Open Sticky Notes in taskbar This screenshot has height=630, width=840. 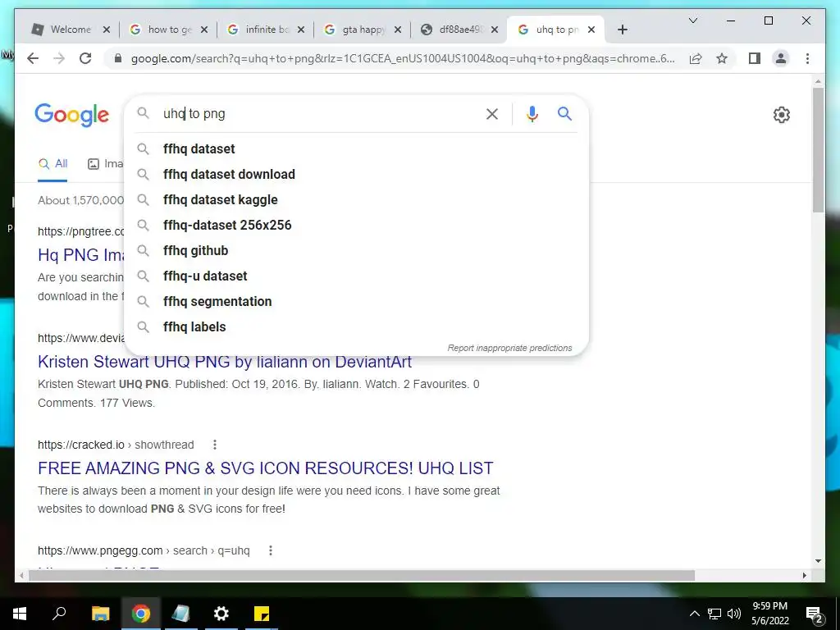[262, 614]
